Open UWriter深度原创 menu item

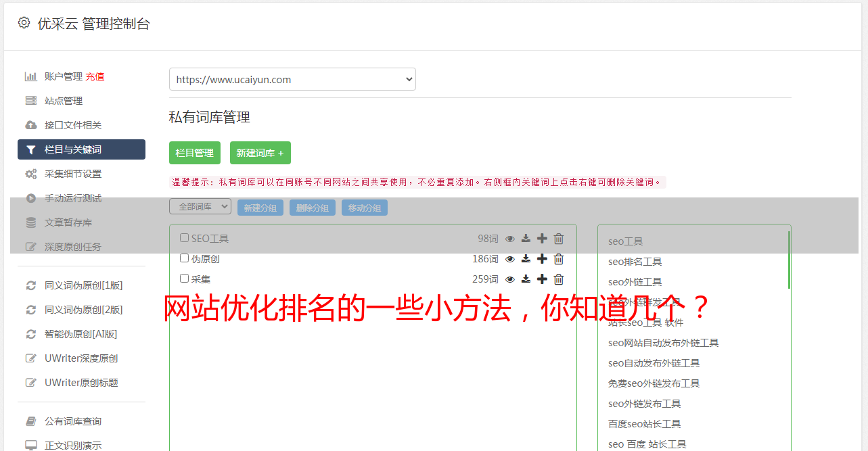[x=81, y=358]
